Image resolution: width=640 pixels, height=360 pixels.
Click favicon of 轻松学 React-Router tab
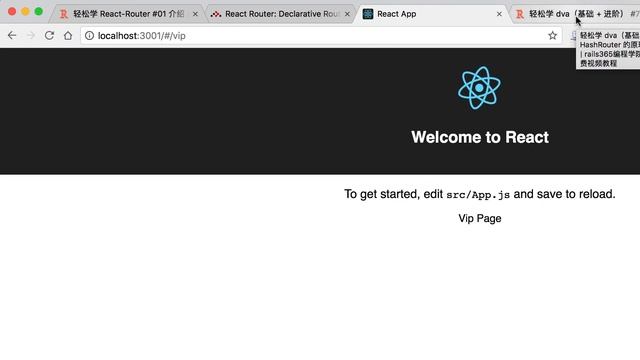click(64, 14)
